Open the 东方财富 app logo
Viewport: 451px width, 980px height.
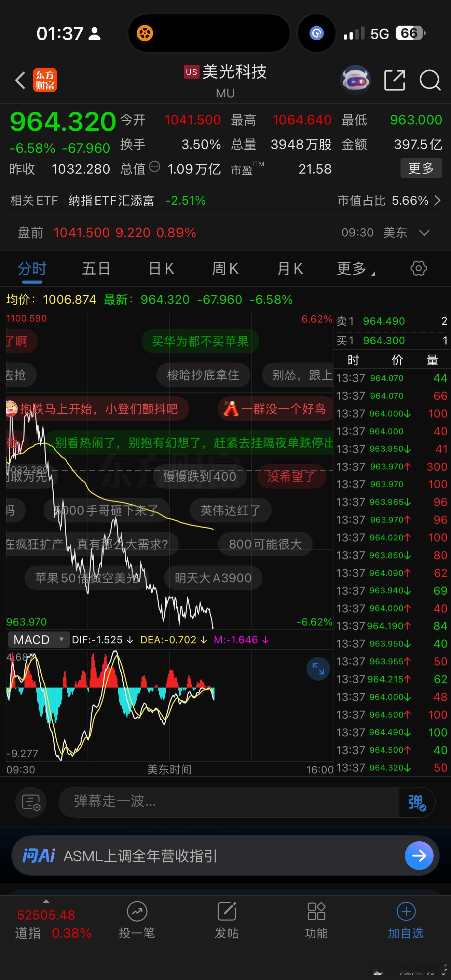(x=45, y=80)
